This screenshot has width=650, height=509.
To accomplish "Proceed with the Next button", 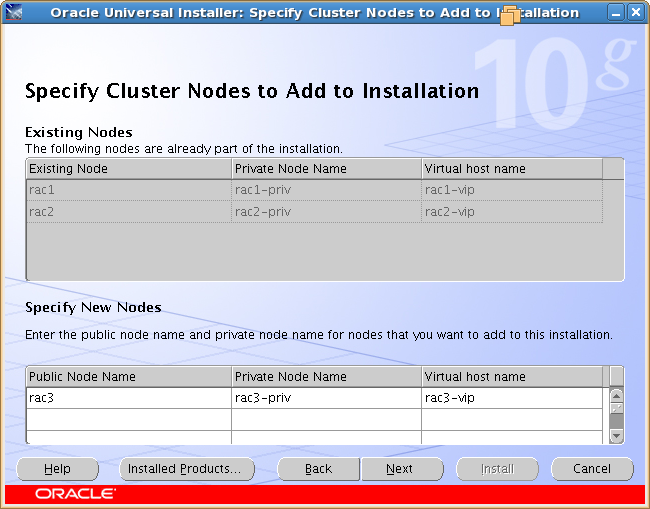I will 402,469.
